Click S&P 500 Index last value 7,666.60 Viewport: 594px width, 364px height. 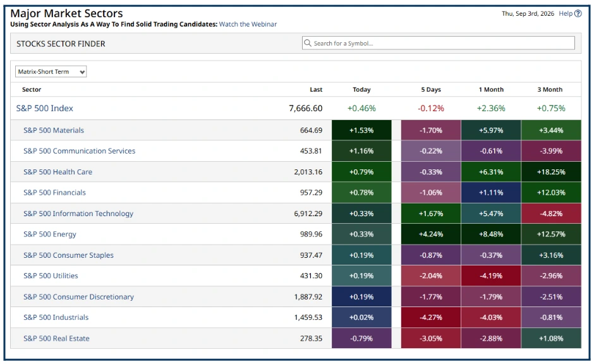point(305,108)
